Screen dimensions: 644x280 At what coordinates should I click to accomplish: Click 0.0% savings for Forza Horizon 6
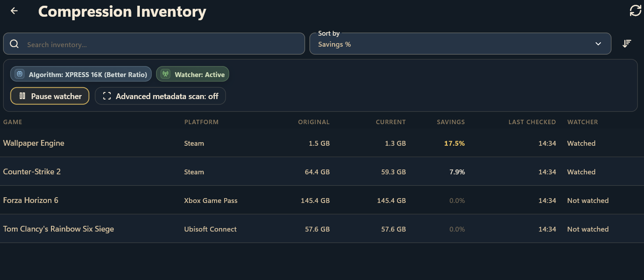(457, 200)
